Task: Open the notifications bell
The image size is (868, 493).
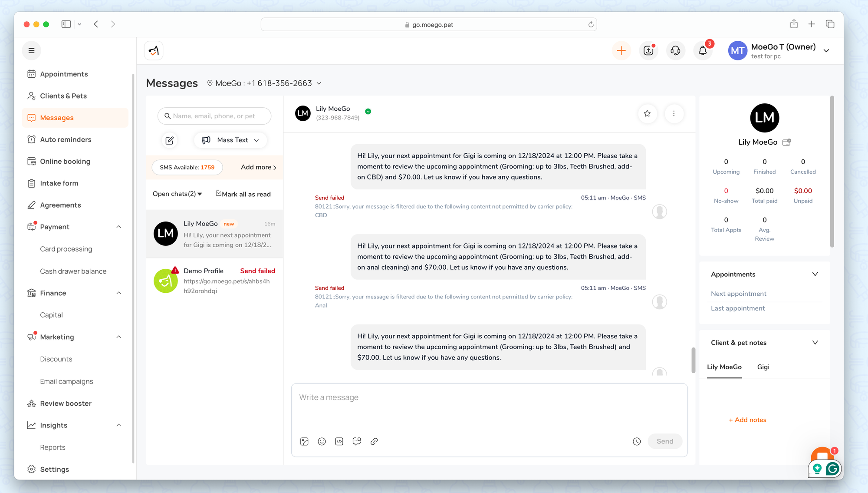Action: click(703, 51)
